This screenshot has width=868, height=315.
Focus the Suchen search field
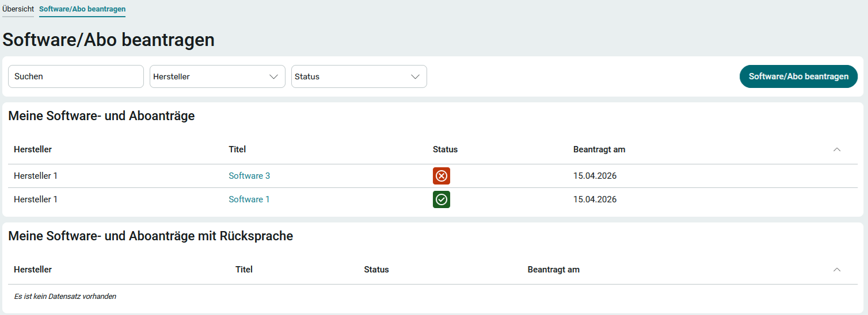(75, 76)
